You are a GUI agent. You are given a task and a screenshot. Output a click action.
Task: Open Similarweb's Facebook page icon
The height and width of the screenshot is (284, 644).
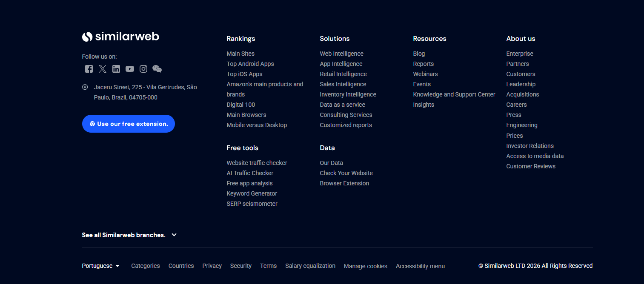point(89,69)
